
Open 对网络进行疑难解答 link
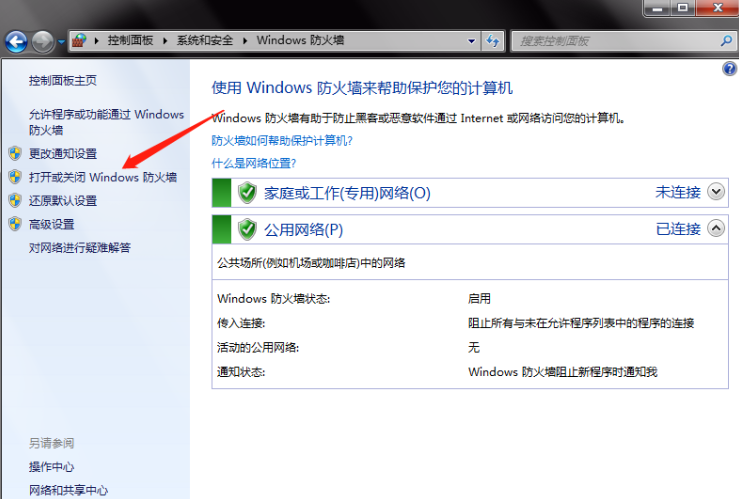80,248
